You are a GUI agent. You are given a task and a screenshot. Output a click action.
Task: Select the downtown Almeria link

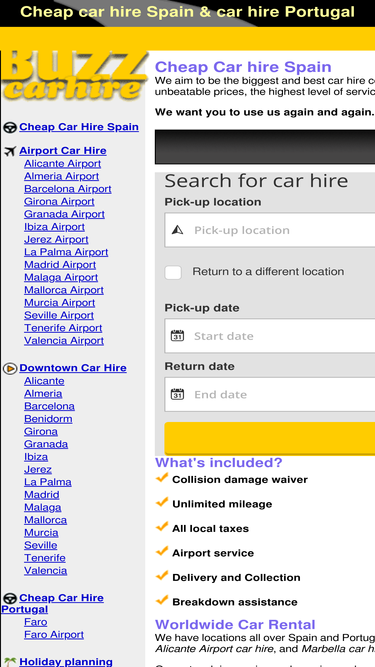click(x=43, y=393)
